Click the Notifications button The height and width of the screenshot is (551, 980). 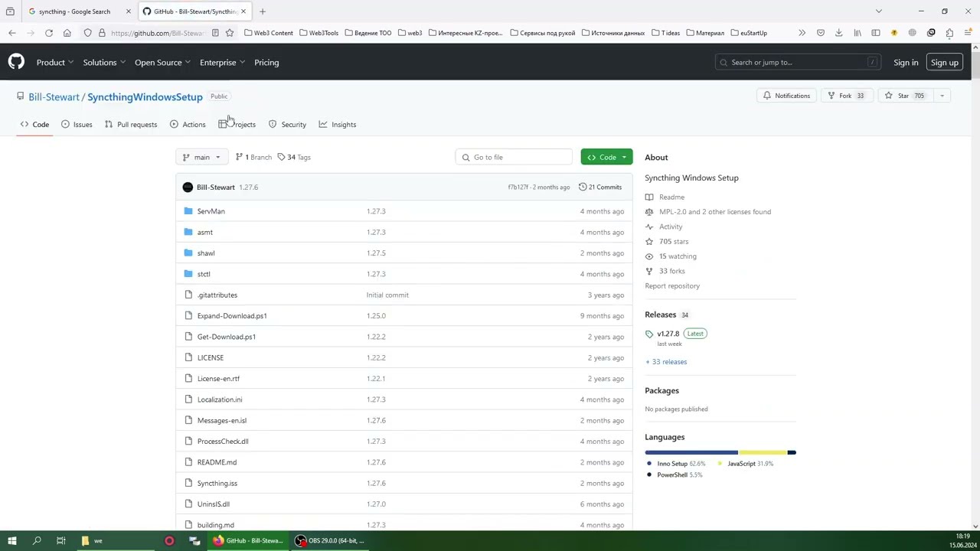tap(786, 96)
